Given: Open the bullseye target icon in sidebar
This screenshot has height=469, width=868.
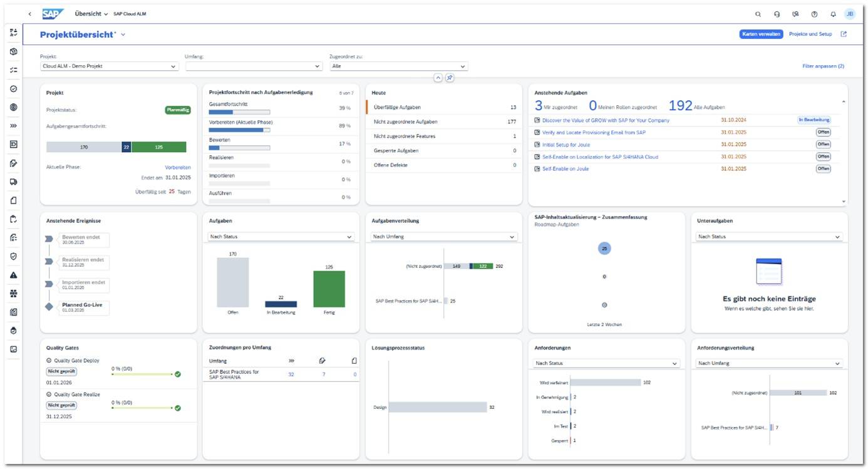Looking at the screenshot, I should click(13, 107).
